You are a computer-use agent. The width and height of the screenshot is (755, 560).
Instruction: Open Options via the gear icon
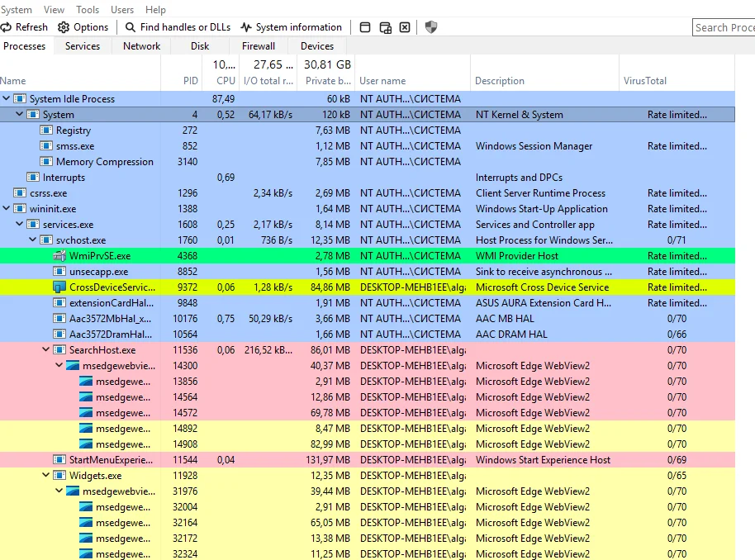pyautogui.click(x=64, y=27)
